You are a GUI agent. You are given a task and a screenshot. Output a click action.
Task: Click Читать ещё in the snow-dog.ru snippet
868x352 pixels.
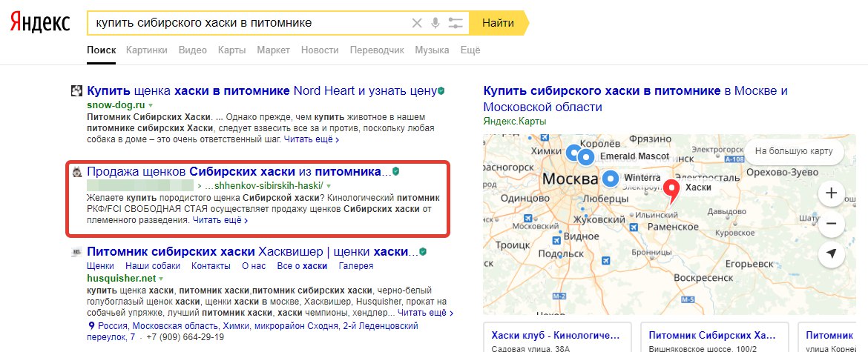tap(311, 140)
